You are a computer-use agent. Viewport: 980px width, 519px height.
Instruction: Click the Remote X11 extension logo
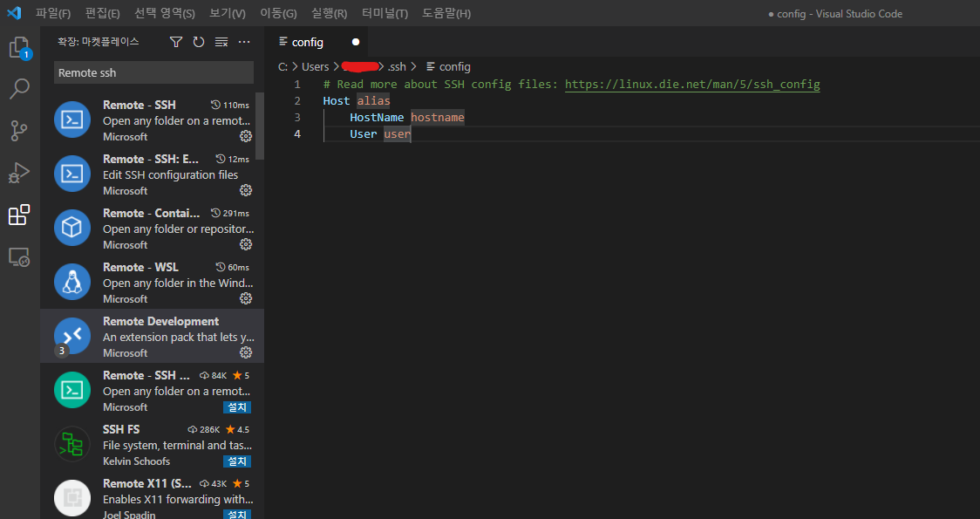(72, 498)
